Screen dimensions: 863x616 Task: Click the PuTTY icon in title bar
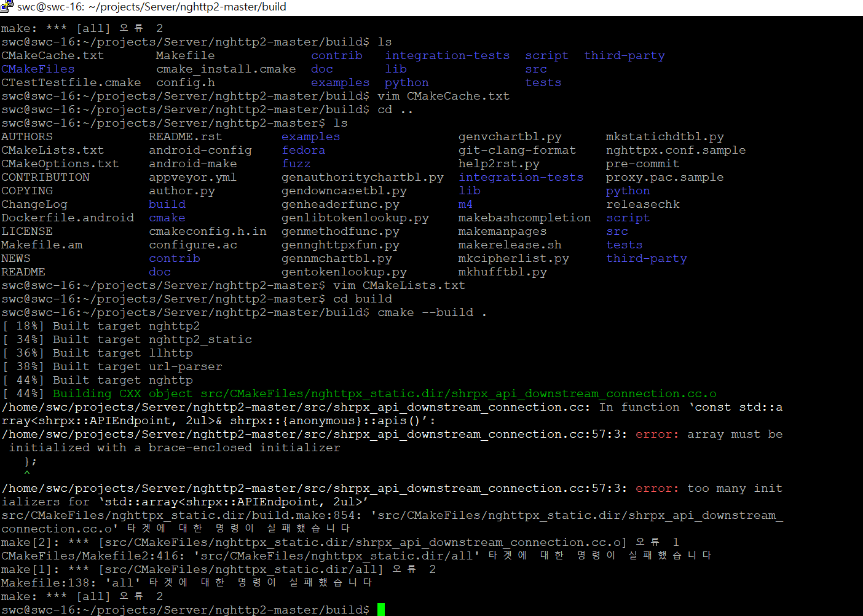pos(7,7)
